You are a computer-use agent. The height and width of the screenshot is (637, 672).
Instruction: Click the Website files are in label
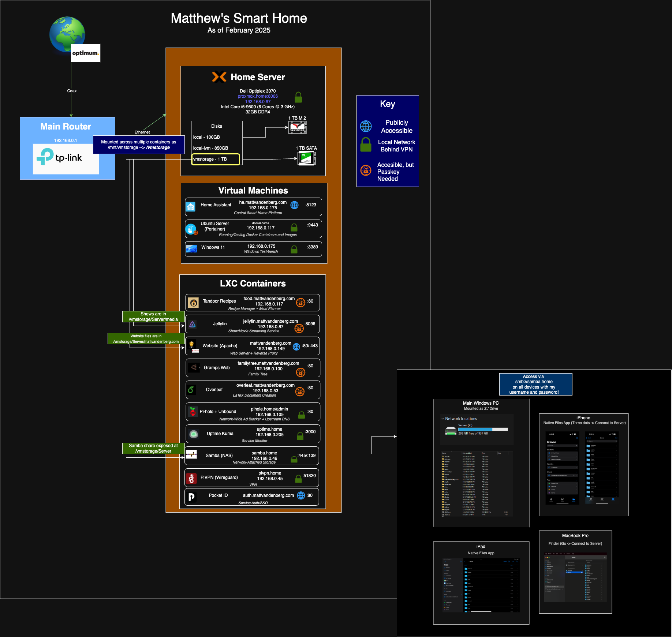[x=146, y=339]
